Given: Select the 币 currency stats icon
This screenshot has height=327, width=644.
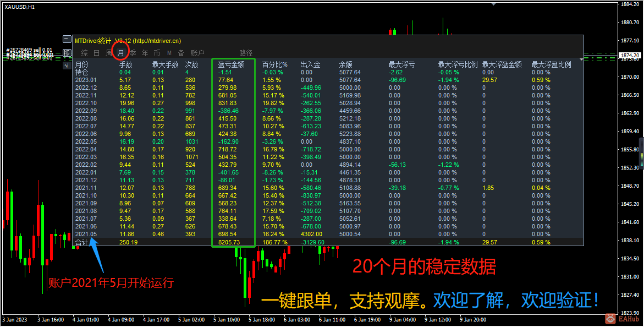Looking at the screenshot, I should pyautogui.click(x=157, y=52).
